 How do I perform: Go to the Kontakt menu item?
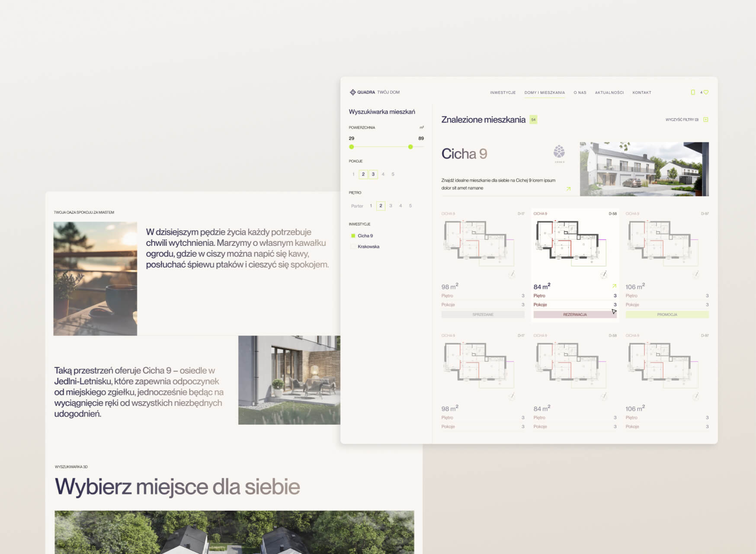tap(641, 93)
